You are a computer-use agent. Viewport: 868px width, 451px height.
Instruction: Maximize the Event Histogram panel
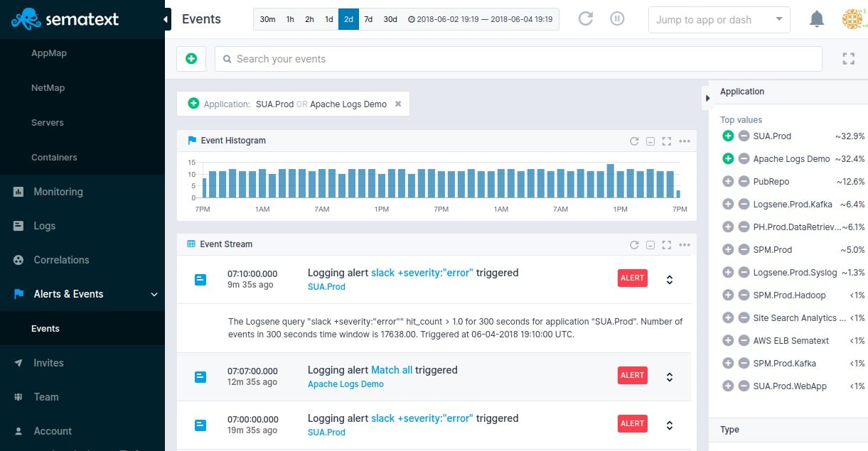666,141
